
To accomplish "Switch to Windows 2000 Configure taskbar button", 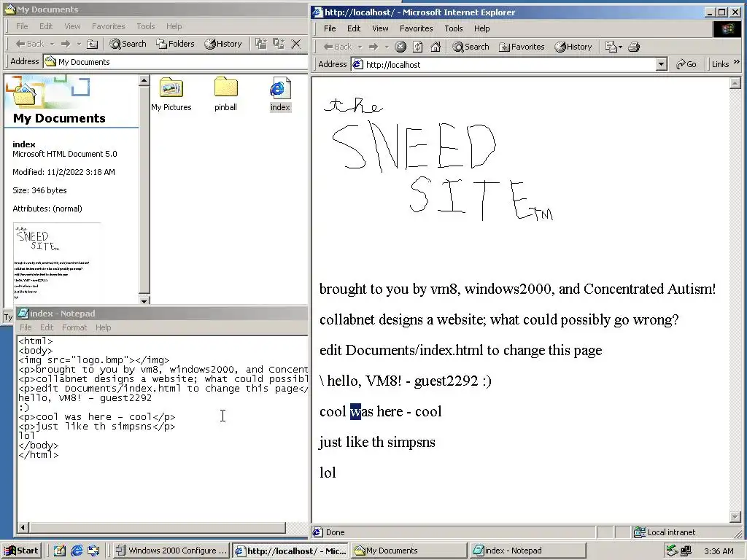I will click(x=171, y=551).
